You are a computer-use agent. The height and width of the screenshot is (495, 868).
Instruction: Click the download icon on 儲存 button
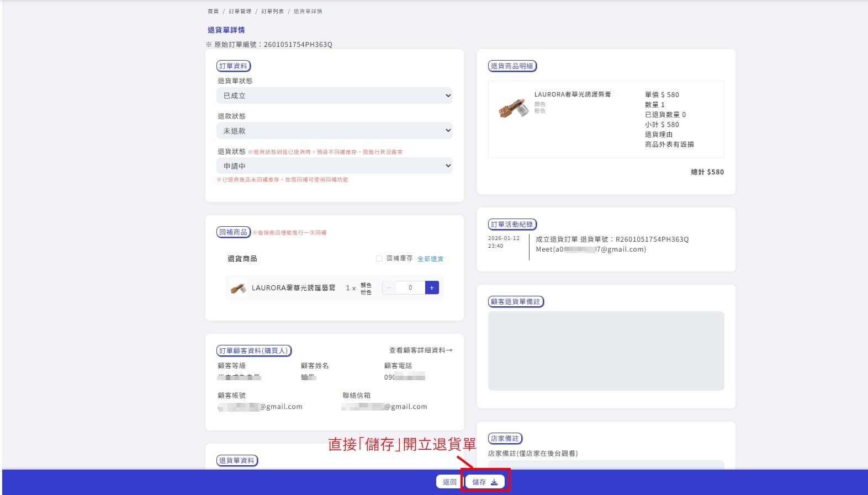(x=494, y=482)
